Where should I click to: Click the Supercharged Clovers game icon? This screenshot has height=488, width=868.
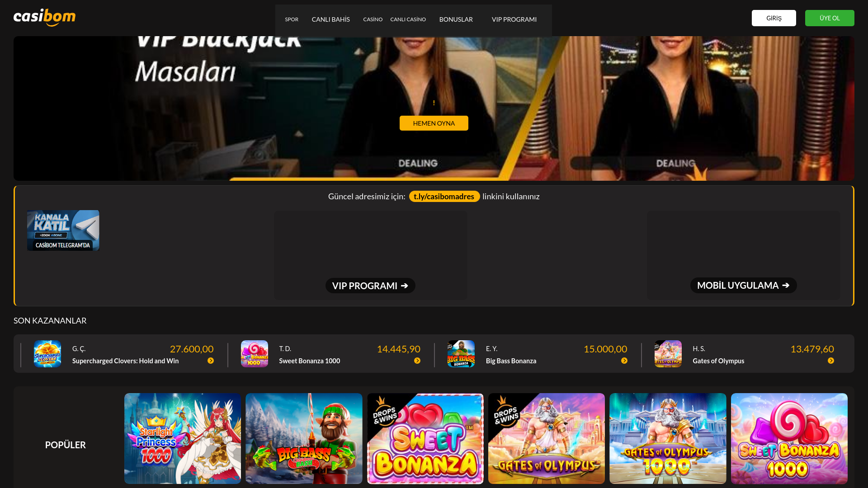click(x=47, y=354)
